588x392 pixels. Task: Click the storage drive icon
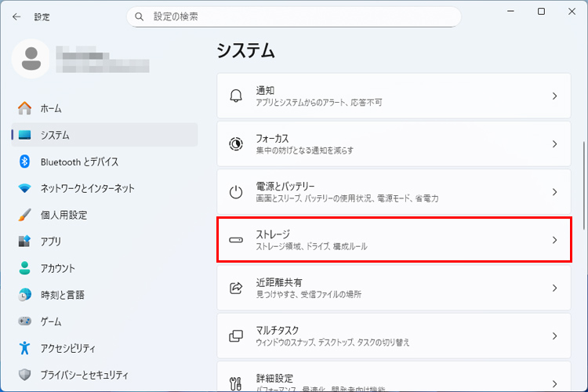coord(236,240)
